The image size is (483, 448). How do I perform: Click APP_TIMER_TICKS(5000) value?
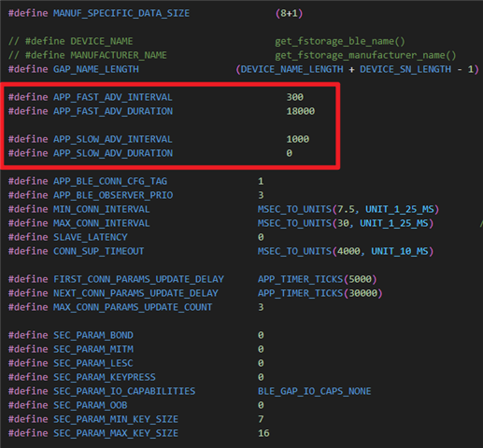tap(318, 279)
